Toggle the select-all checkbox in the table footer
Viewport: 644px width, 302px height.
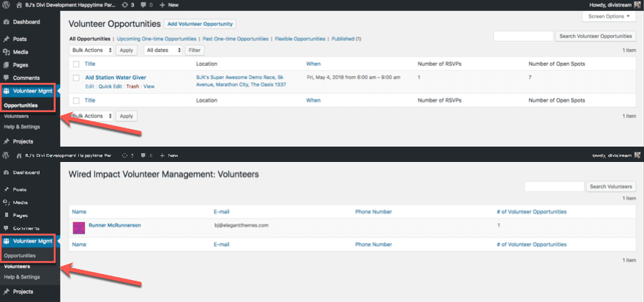coord(75,100)
